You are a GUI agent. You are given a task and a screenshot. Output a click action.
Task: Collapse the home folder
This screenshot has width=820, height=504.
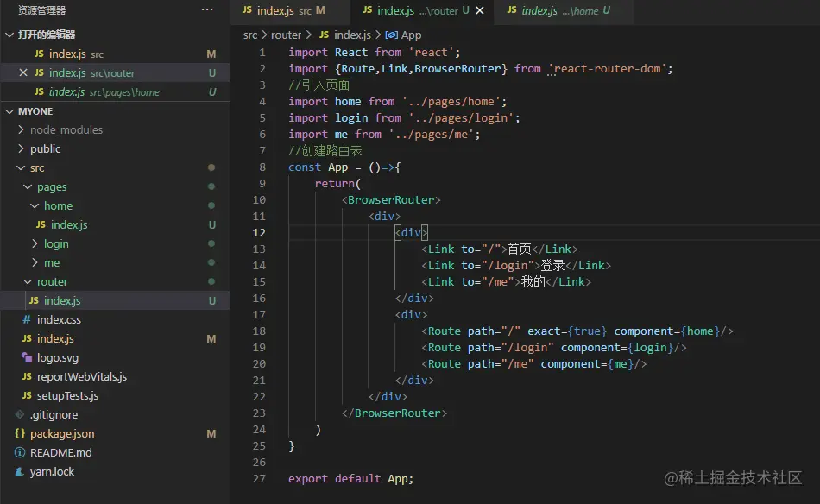35,205
